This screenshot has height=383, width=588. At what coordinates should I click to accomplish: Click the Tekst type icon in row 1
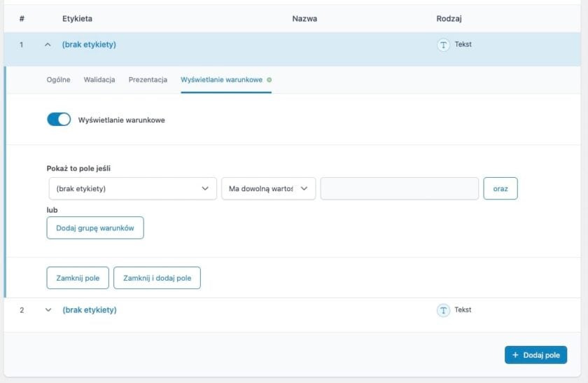click(443, 45)
